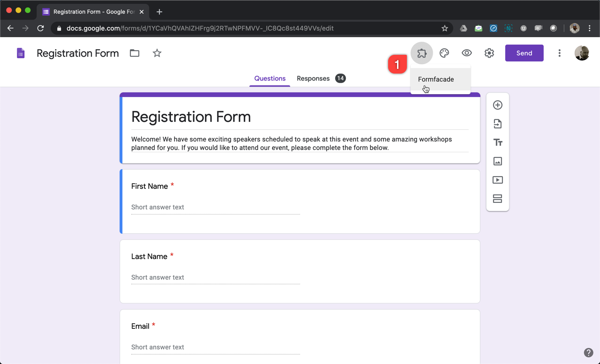
Task: Click the add image icon
Action: 497,161
